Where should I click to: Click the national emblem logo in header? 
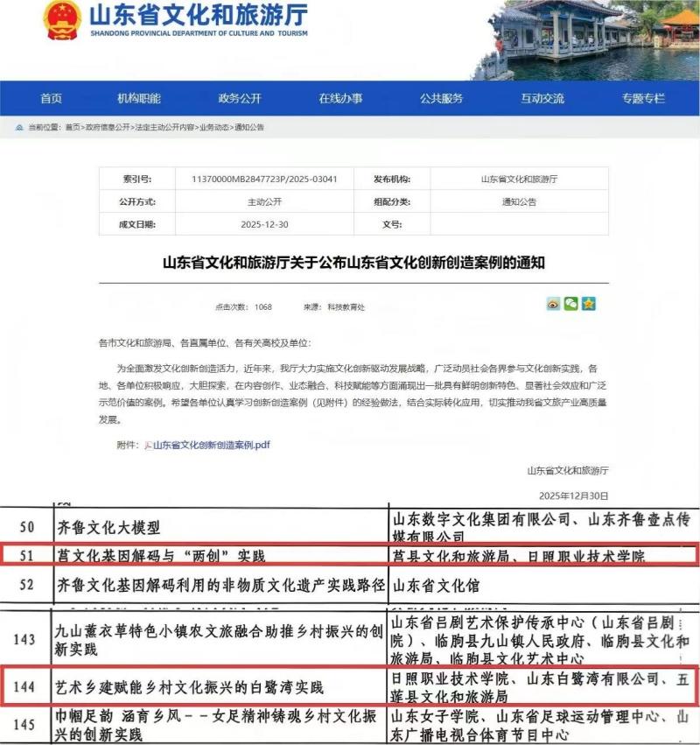coord(62,21)
